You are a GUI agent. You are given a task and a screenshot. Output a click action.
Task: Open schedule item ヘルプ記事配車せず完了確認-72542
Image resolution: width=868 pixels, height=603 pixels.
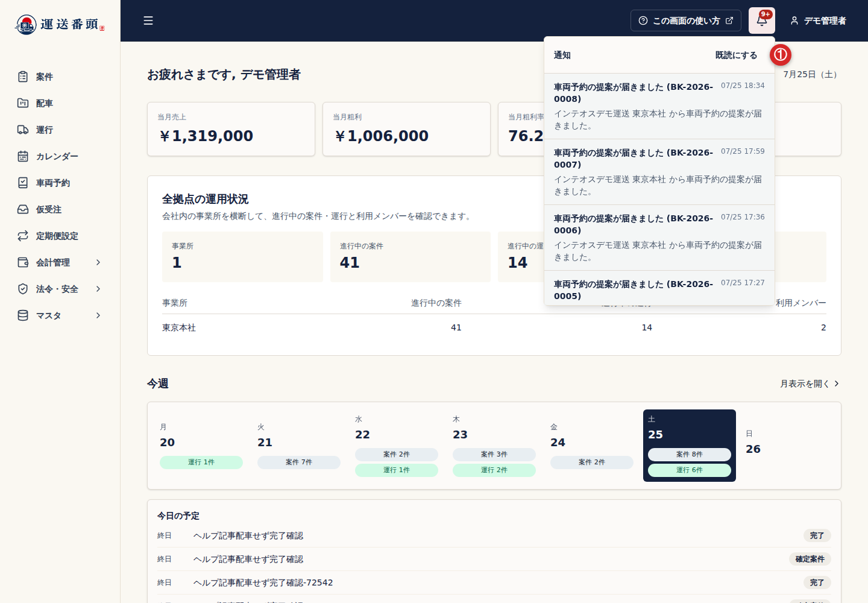coord(494,582)
